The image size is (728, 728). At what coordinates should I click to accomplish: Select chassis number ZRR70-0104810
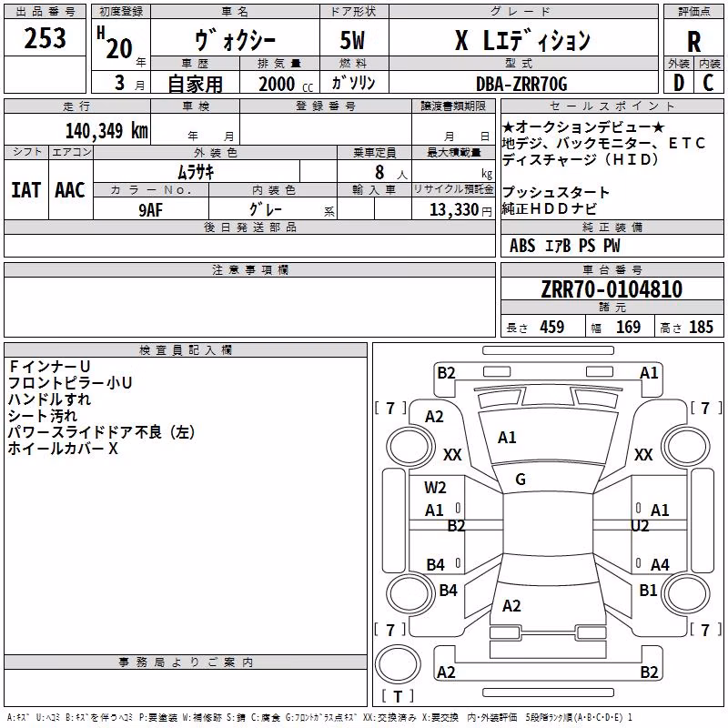[612, 289]
